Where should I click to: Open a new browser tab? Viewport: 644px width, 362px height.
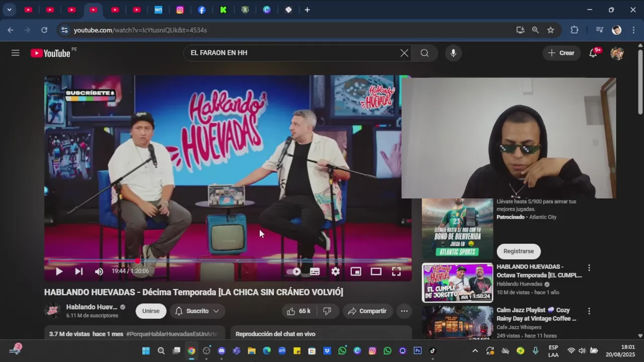coord(307,10)
